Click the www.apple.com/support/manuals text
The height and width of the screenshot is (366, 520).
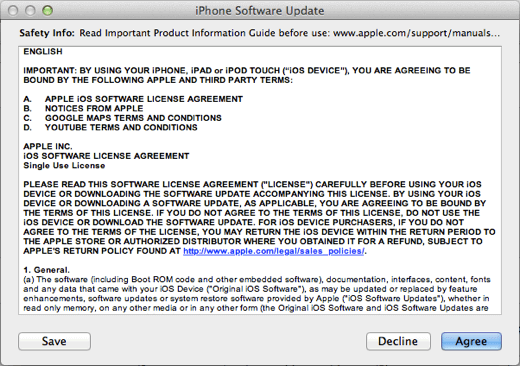tap(416, 33)
